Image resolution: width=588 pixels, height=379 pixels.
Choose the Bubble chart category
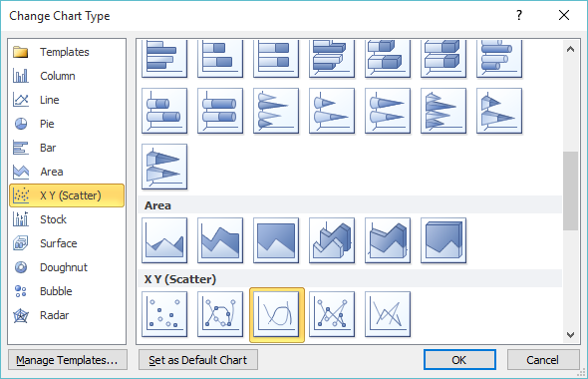(x=67, y=291)
